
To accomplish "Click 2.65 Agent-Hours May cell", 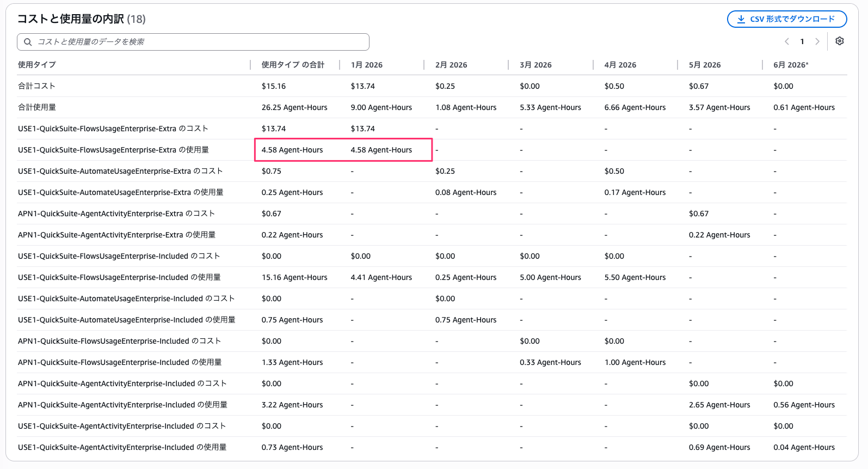I will [719, 405].
